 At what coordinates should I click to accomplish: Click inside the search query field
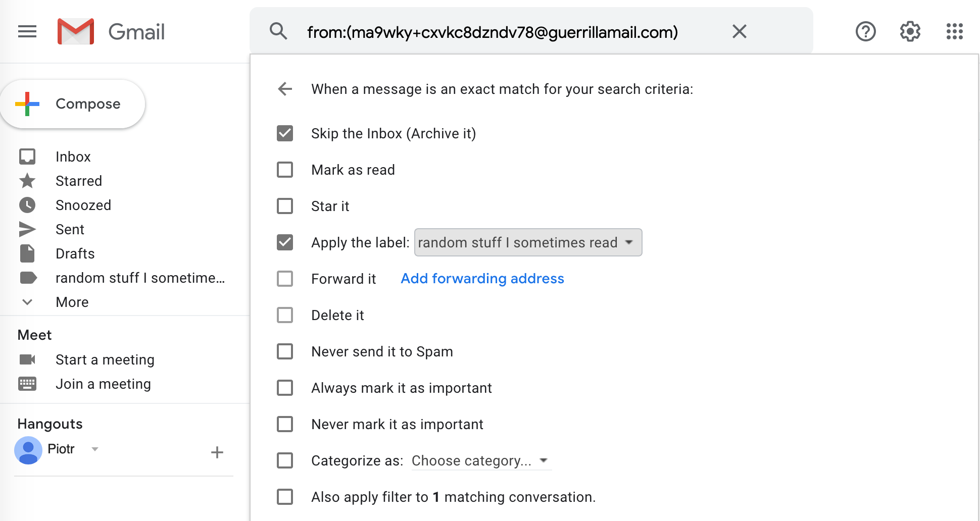(493, 32)
